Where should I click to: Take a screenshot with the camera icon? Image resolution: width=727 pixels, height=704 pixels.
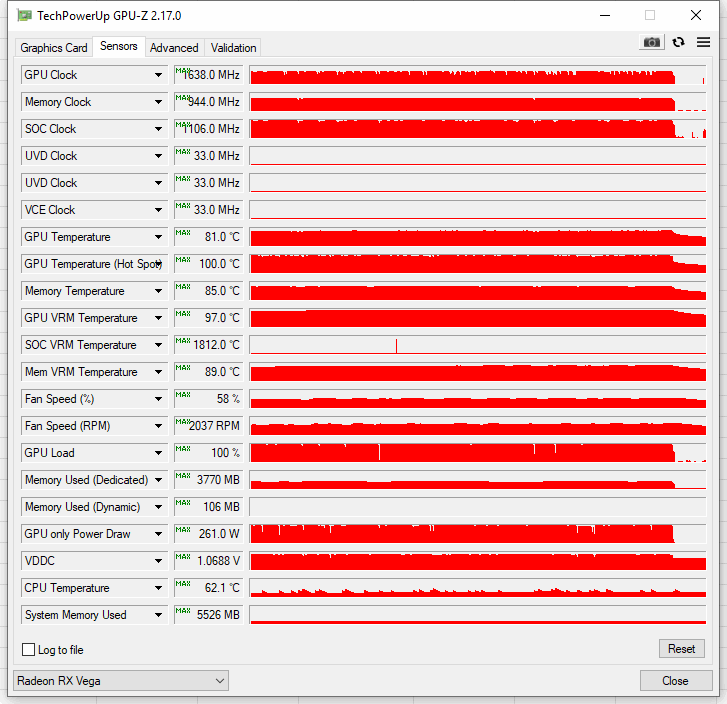tap(651, 42)
